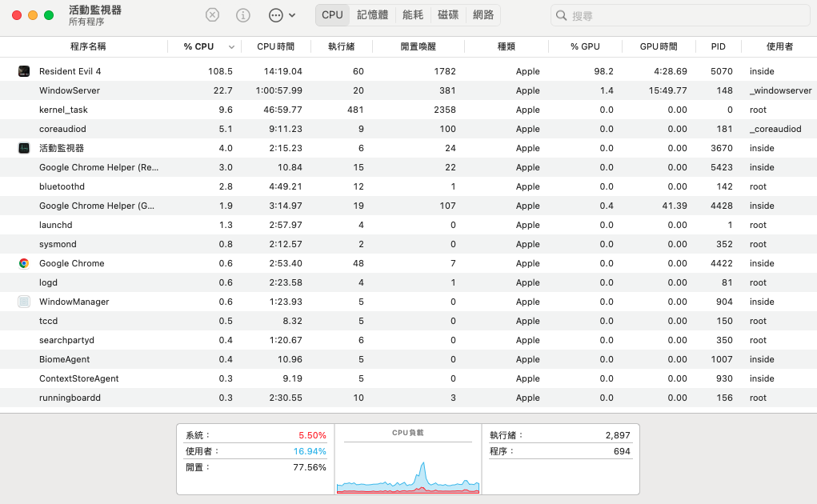The height and width of the screenshot is (504, 817).
Task: Sort by PID column header
Action: 718,46
